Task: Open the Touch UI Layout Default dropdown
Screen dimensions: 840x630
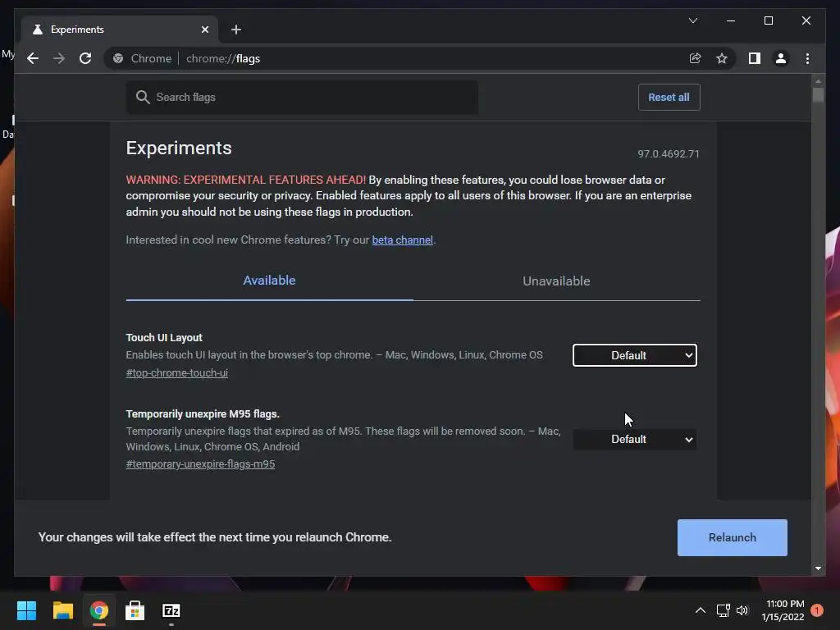Action: pos(634,355)
